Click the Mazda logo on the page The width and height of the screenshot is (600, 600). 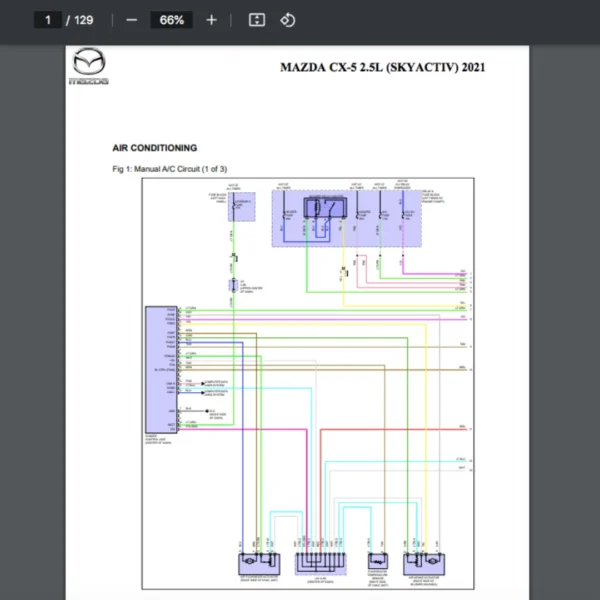click(x=89, y=68)
